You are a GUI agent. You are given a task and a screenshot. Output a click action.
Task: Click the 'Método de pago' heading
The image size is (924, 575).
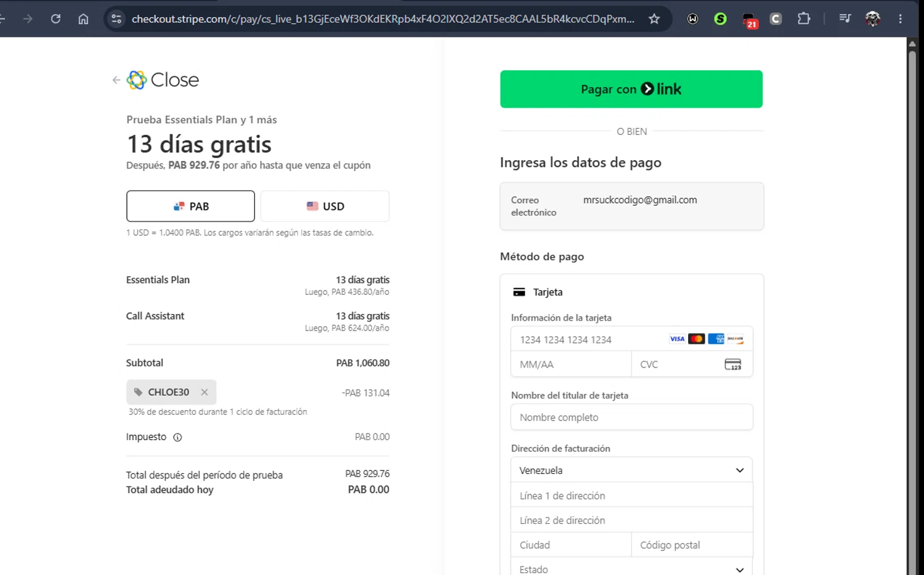(x=542, y=257)
